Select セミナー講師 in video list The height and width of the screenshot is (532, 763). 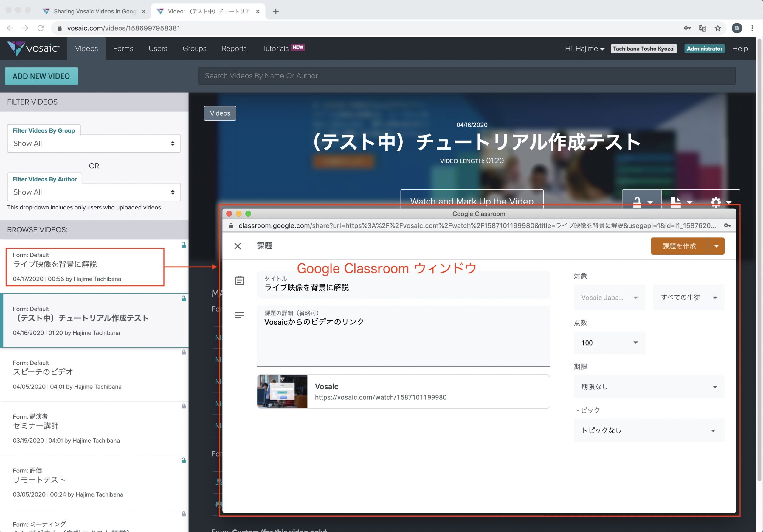click(x=94, y=428)
